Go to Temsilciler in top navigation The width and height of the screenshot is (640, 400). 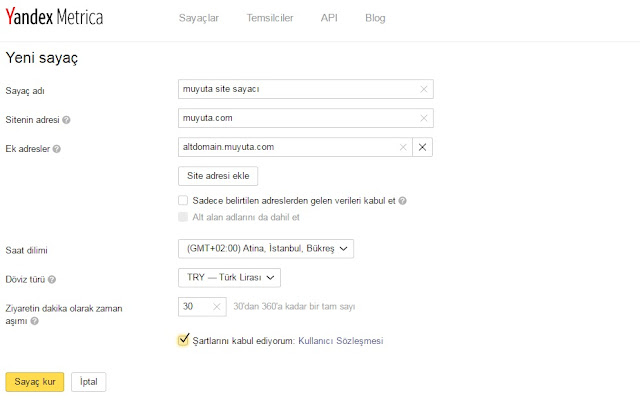tap(270, 18)
